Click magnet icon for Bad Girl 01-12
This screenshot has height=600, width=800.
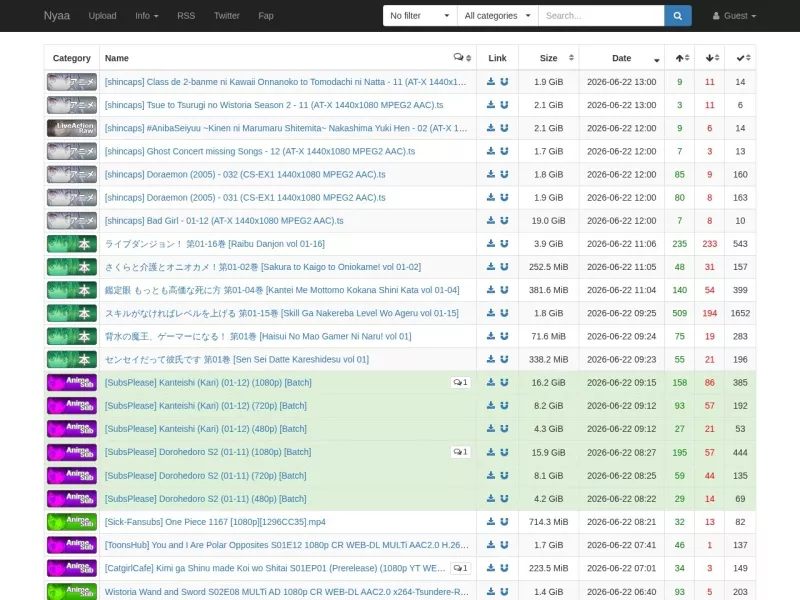tap(504, 220)
